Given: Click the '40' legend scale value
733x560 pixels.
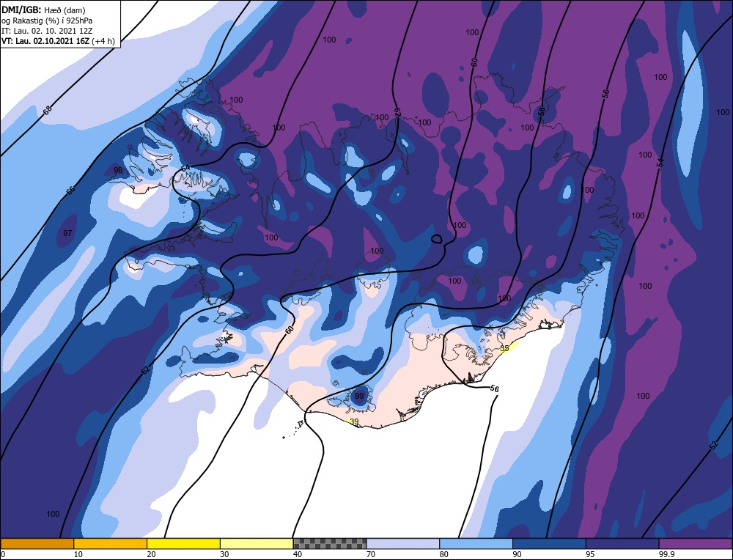Looking at the screenshot, I should coord(298,554).
